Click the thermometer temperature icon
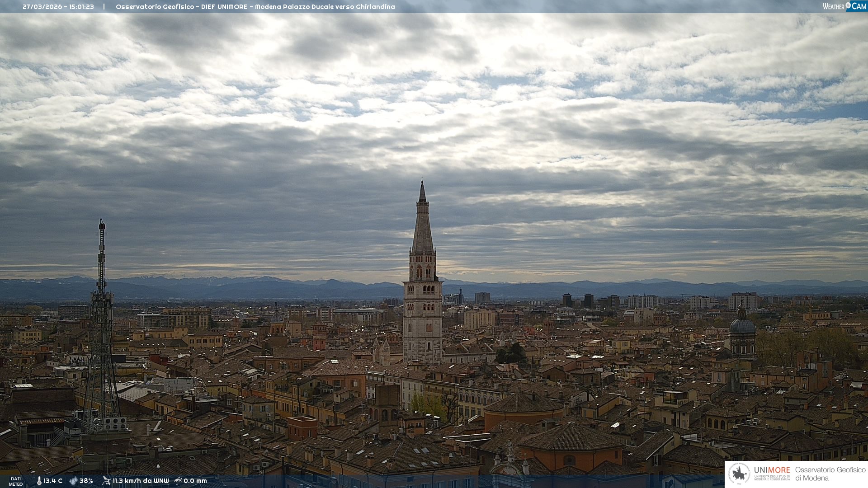 [39, 481]
